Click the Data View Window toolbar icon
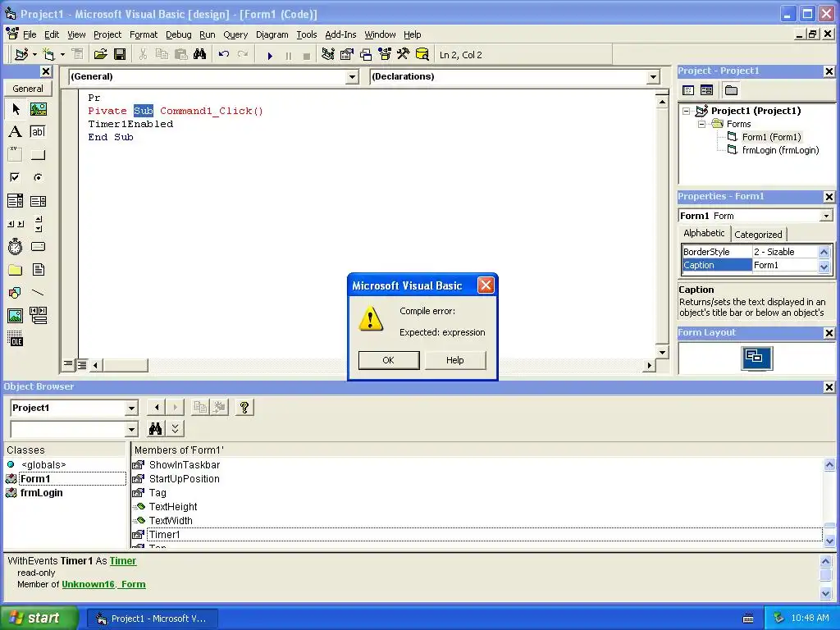Viewport: 840px width, 630px height. [422, 54]
